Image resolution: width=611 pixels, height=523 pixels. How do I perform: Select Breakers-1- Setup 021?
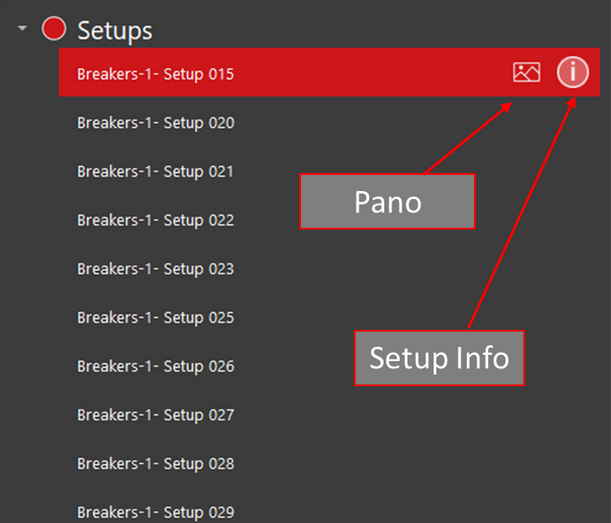pyautogui.click(x=155, y=171)
